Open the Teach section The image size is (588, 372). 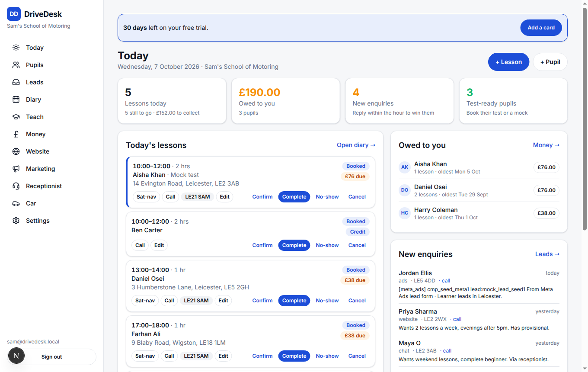(52, 117)
